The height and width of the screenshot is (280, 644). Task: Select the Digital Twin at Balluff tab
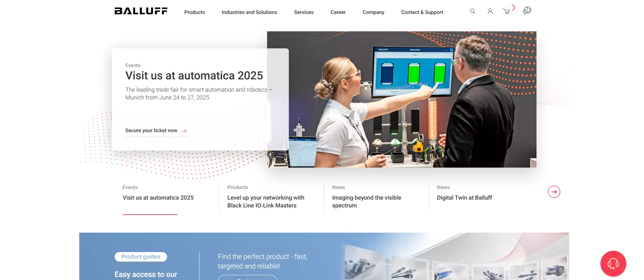pyautogui.click(x=465, y=198)
